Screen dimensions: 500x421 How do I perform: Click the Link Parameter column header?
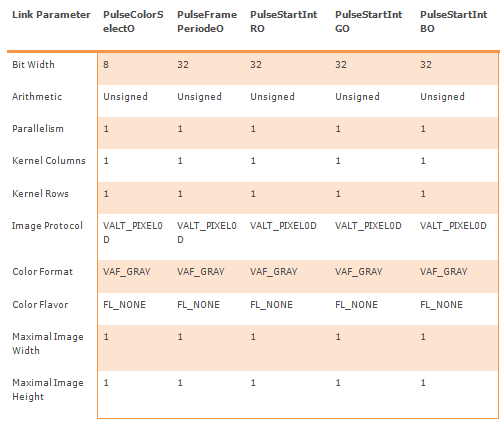coord(51,15)
